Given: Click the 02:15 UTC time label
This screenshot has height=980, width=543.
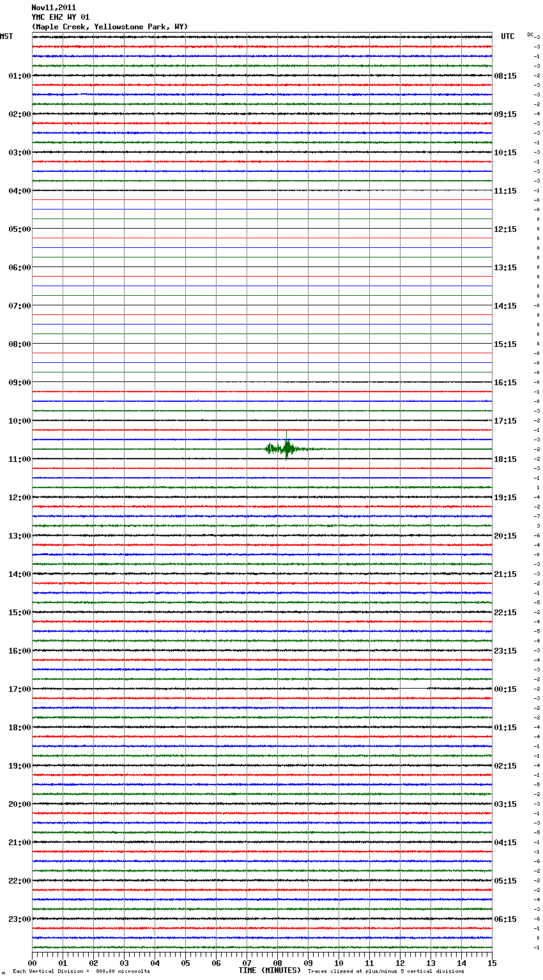Looking at the screenshot, I should [x=505, y=766].
